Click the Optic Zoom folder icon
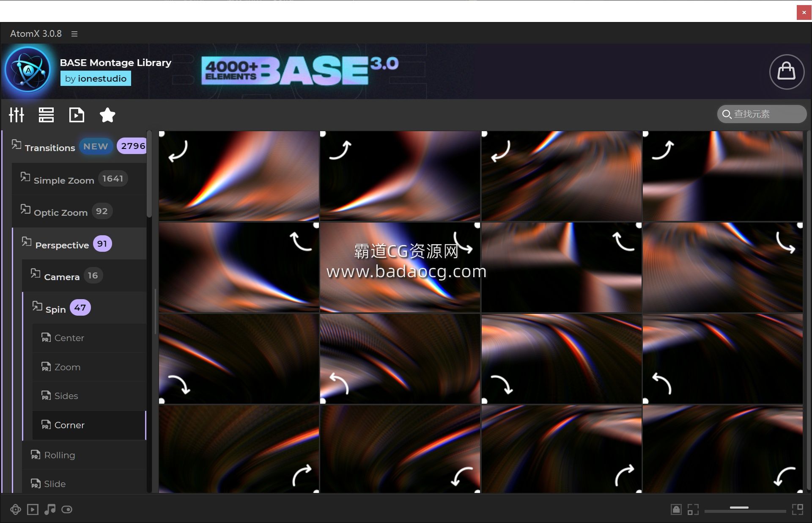The width and height of the screenshot is (812, 523). pos(25,209)
